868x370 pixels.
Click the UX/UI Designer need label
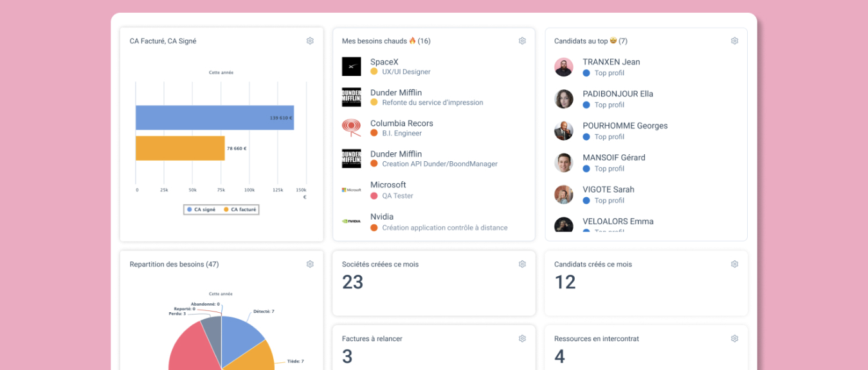[406, 72]
